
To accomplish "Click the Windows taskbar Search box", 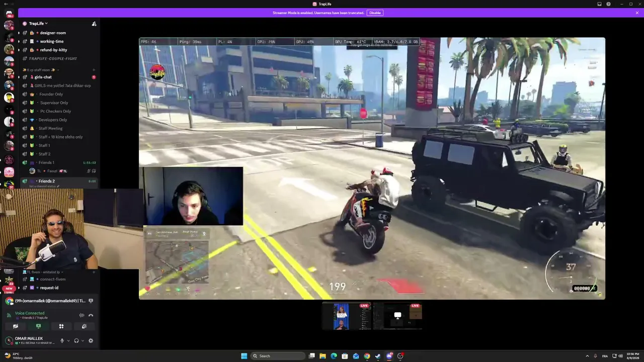I will 278,356.
